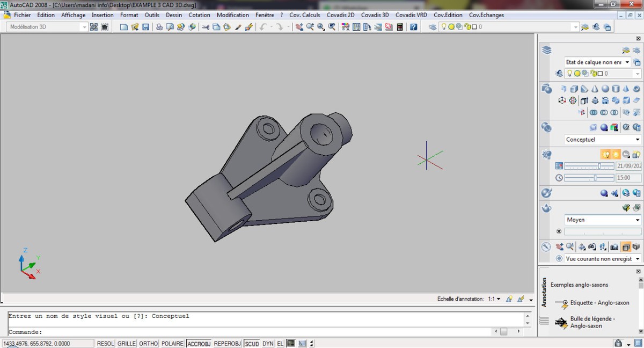
Task: Open the Conceptuel visual style dropdown
Action: pyautogui.click(x=603, y=140)
